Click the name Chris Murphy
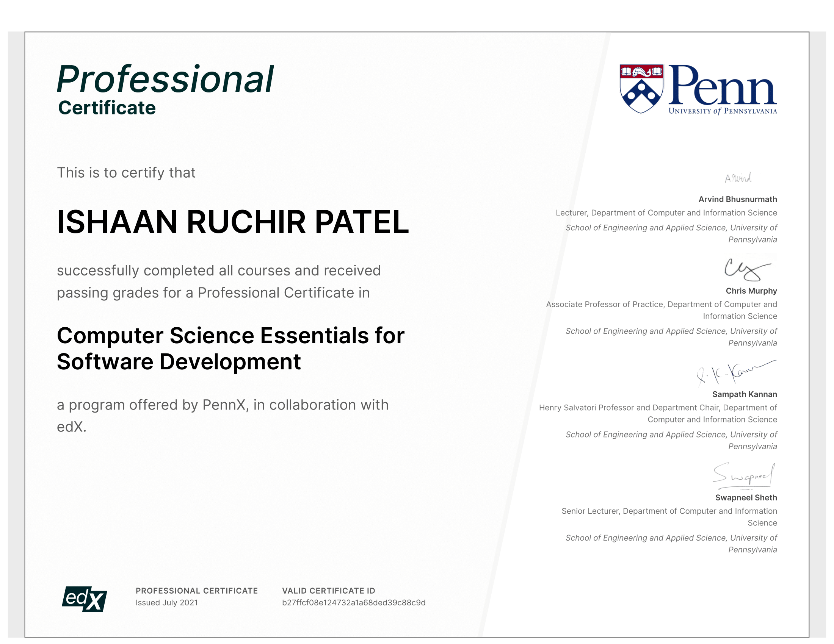This screenshot has width=834, height=644. tap(751, 291)
